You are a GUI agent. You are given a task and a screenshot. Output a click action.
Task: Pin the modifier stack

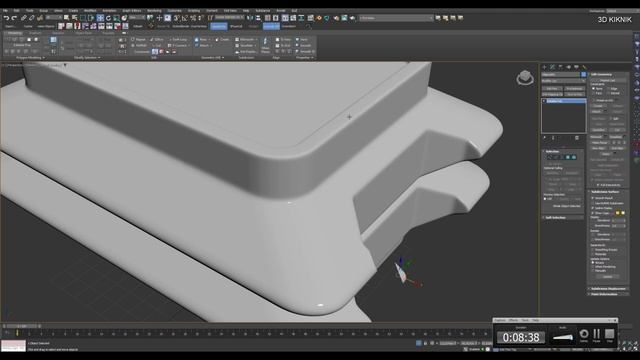click(545, 138)
